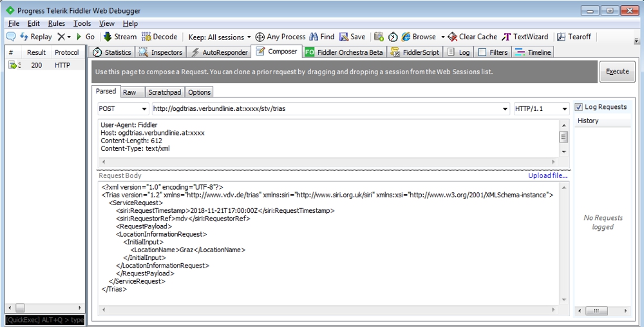Click the Content-Type: text/xml header line
Viewport: 644px width, 327px height.
point(135,148)
